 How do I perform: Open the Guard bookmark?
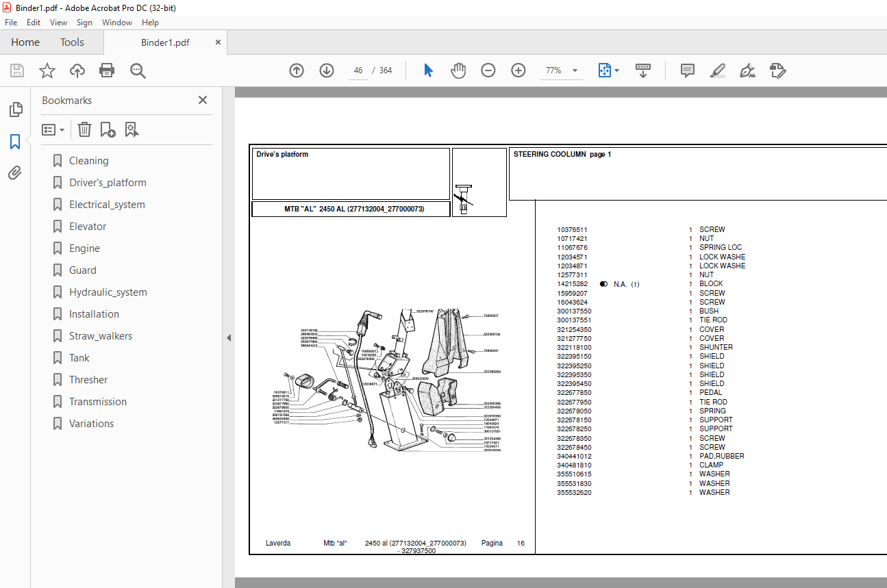[x=82, y=270]
